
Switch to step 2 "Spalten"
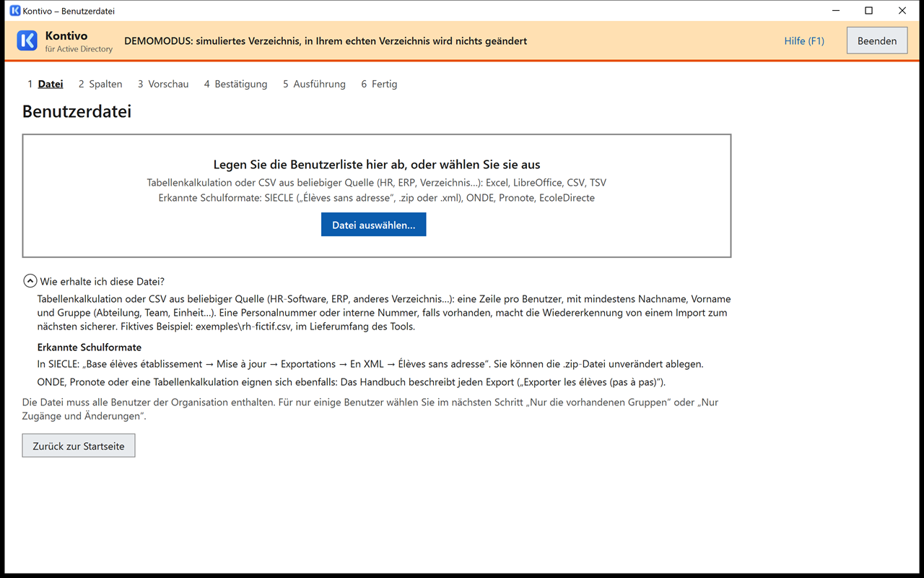pyautogui.click(x=100, y=84)
